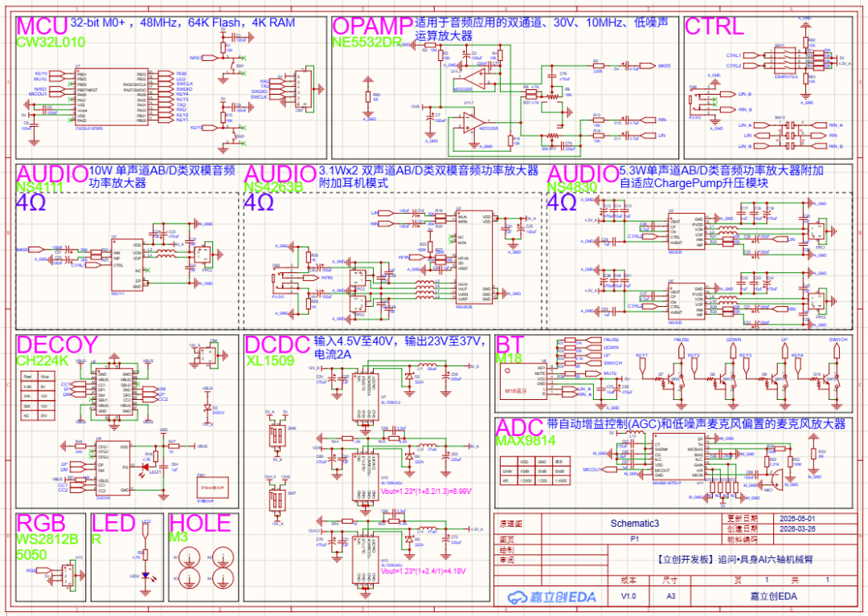Click the DCDC section title

276,345
